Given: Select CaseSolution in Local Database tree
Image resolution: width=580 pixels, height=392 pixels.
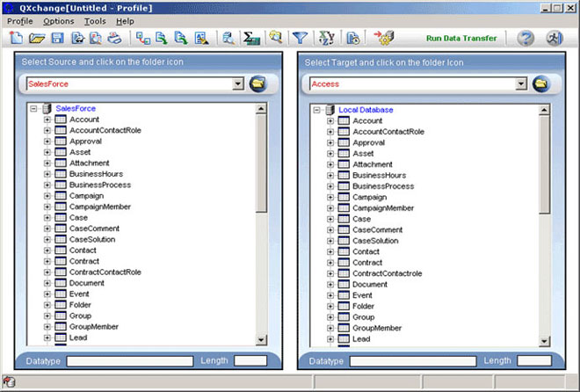Looking at the screenshot, I should [x=375, y=241].
